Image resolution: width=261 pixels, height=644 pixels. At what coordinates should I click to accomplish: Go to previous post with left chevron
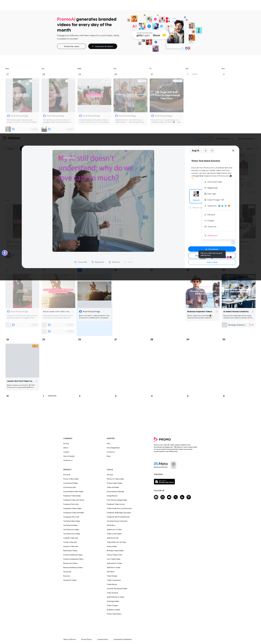pyautogui.click(x=206, y=151)
